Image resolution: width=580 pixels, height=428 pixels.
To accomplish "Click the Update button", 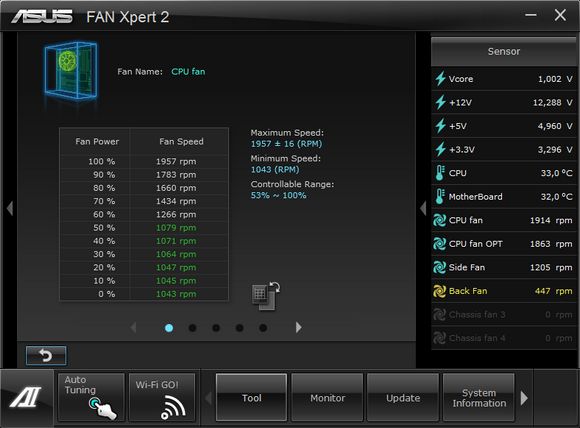I will click(403, 397).
